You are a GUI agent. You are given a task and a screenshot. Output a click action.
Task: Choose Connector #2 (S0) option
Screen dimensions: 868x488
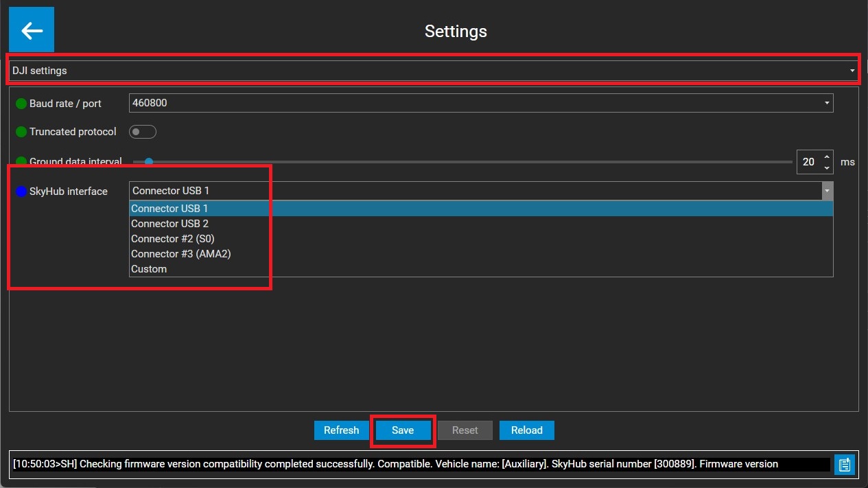(x=481, y=239)
